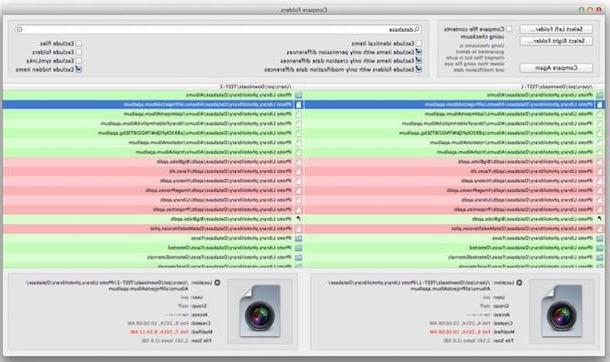Enable the Exclude files checkbox
The image size is (610, 362).
[79, 44]
